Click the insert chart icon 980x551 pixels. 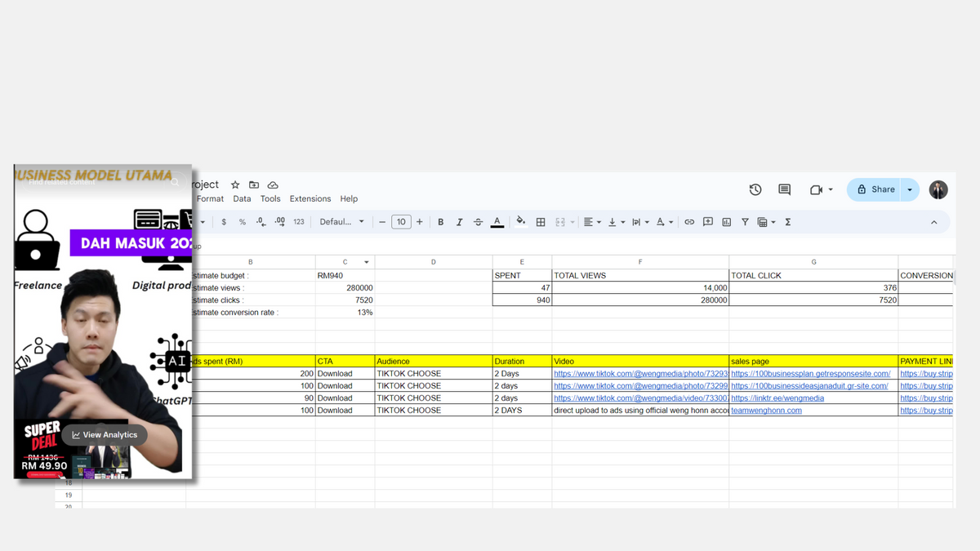click(x=726, y=222)
